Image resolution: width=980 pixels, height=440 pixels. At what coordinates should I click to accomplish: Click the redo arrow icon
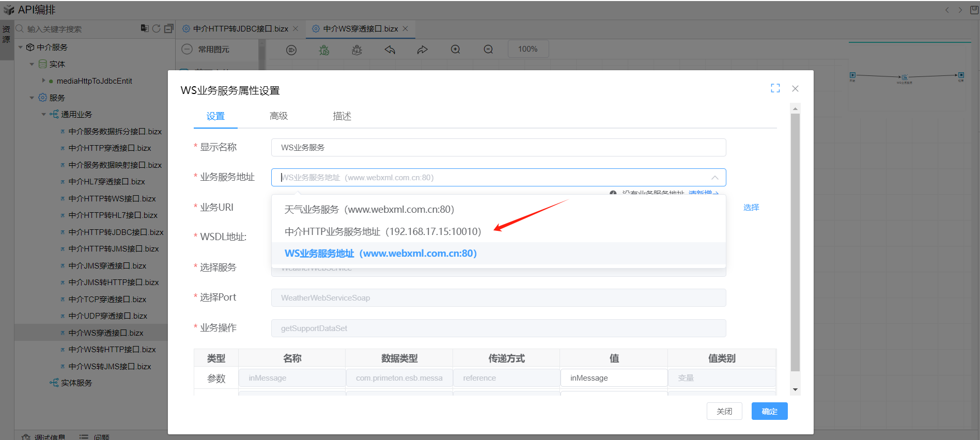pyautogui.click(x=423, y=50)
